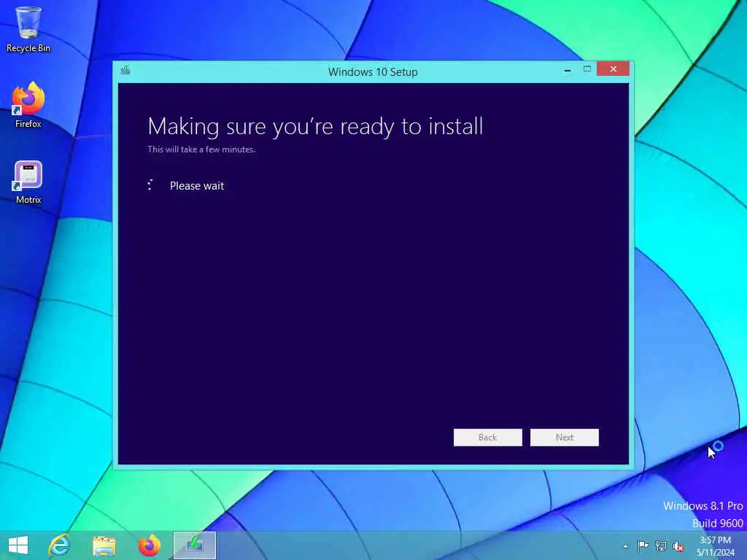Show hidden system tray icons
The image size is (747, 560).
[625, 546]
